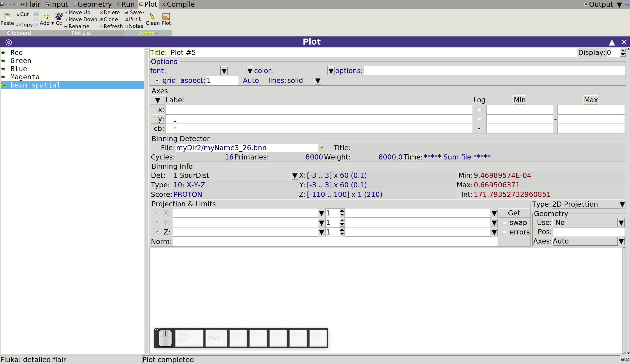Clone the selected plot
Screen dimensions: 630x364
coord(109,19)
